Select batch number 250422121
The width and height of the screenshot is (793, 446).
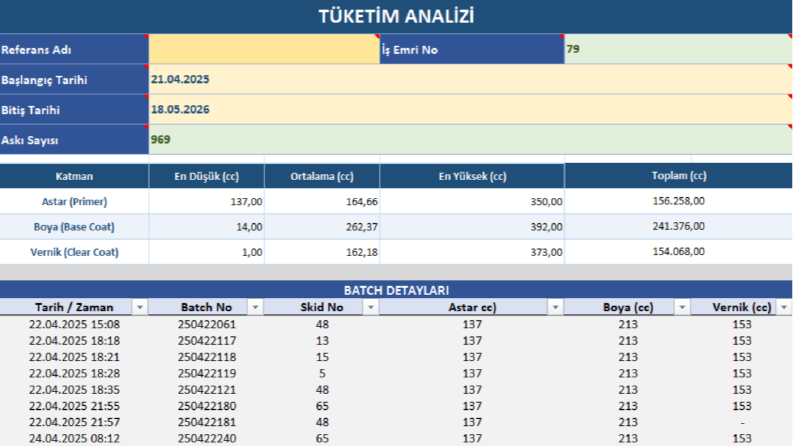[206, 389]
